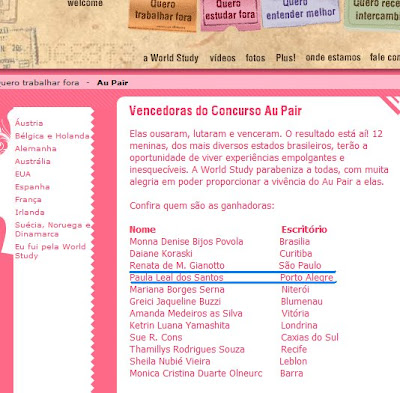Select Áustria in the sidebar

coord(29,123)
